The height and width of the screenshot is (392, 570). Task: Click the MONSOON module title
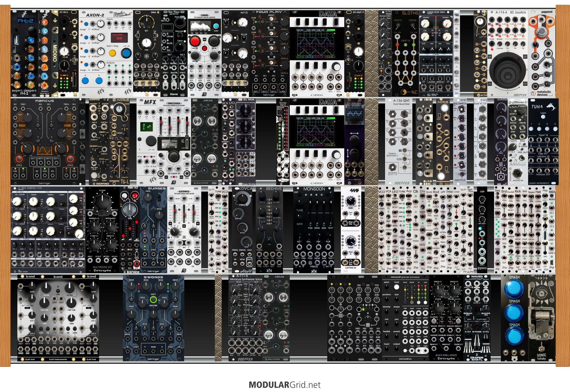click(x=314, y=189)
